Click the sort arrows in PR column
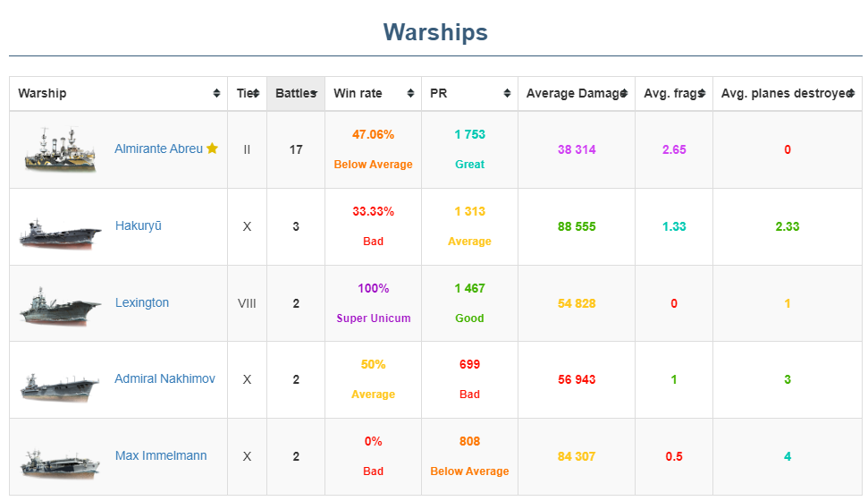This screenshot has width=868, height=501. (507, 94)
